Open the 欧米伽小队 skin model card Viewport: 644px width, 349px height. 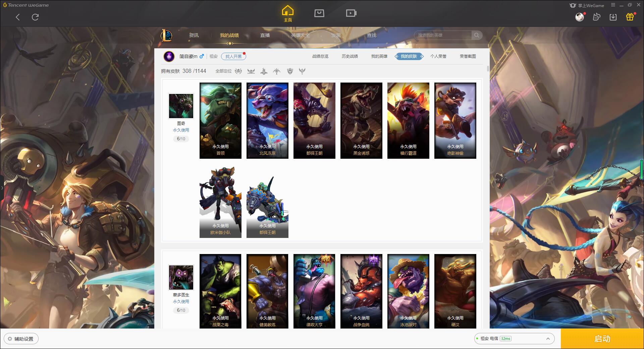(220, 200)
